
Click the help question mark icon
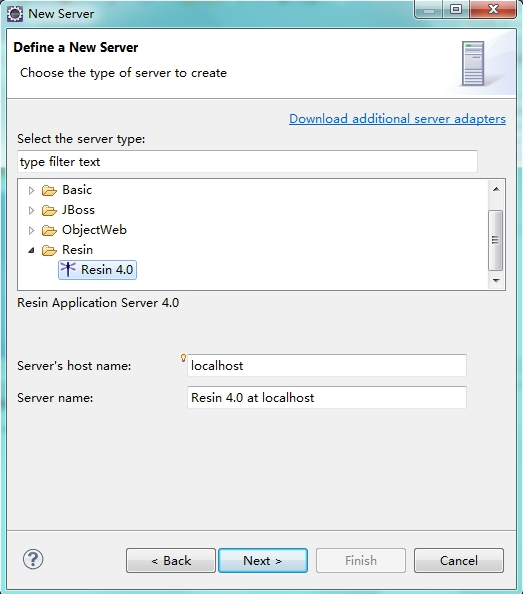pos(33,559)
